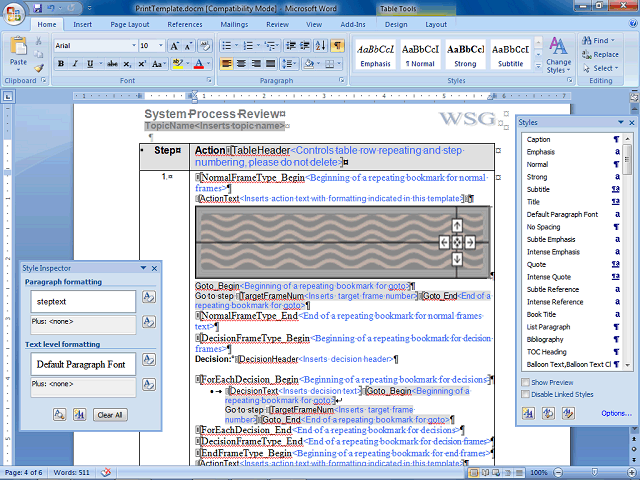This screenshot has width=640, height=480.
Task: Apply Subscript formatting
Action: pyautogui.click(x=127, y=64)
